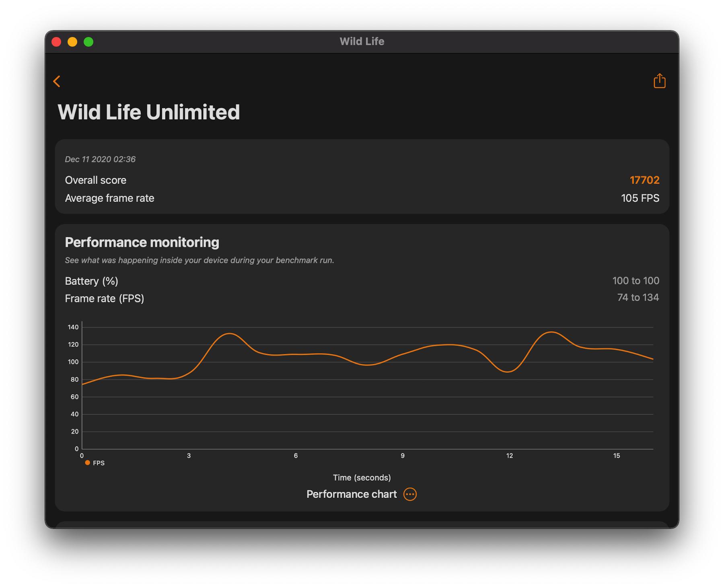This screenshot has width=724, height=588.
Task: Click the FPS legend label
Action: (99, 463)
